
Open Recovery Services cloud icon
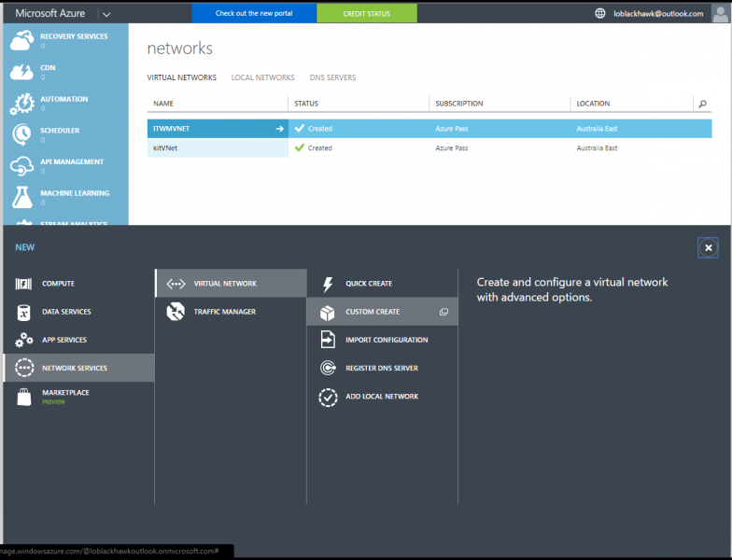22,40
